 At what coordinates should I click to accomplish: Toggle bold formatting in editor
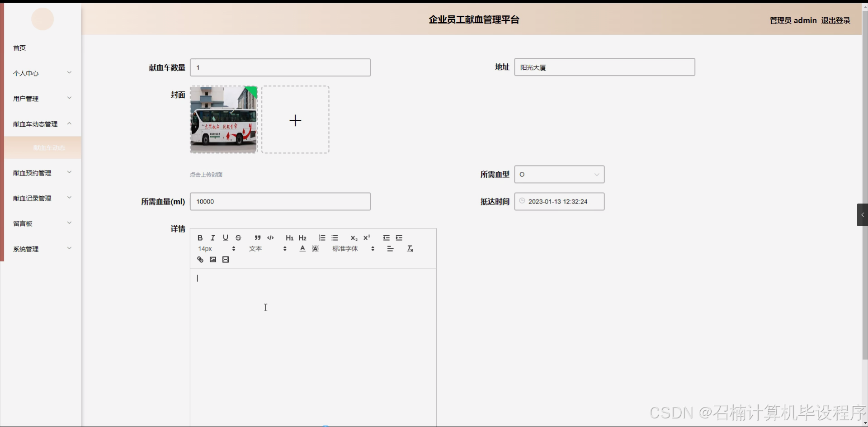point(200,238)
